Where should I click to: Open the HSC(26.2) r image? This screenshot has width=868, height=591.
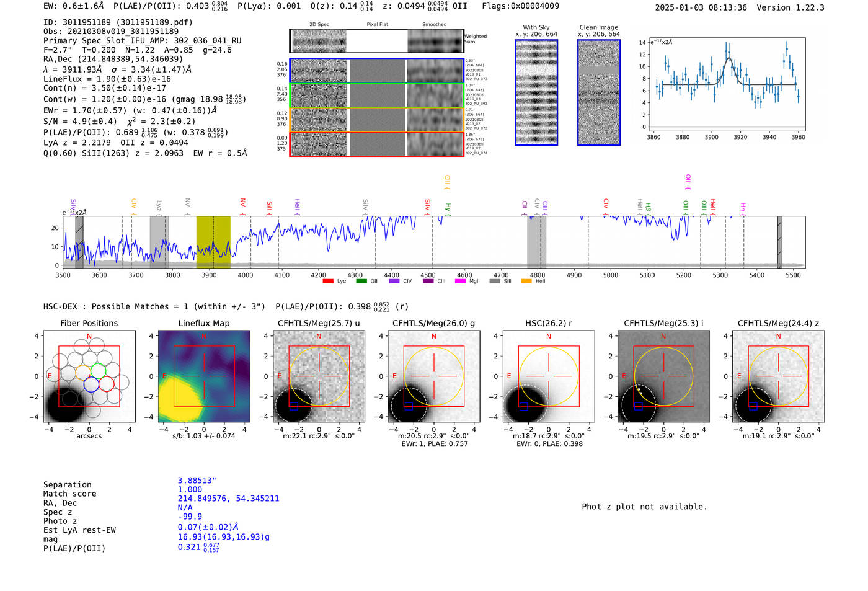pyautogui.click(x=549, y=376)
